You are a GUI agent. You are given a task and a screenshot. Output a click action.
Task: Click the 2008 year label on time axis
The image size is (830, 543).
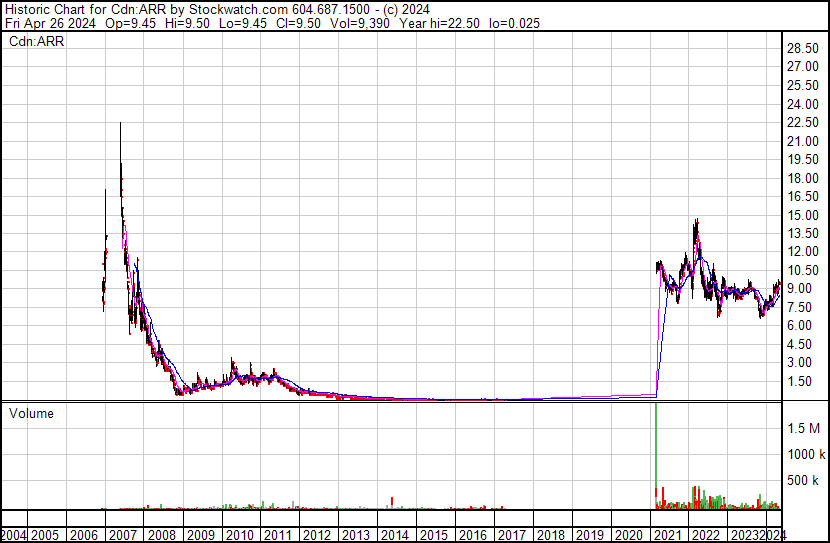pos(161,535)
